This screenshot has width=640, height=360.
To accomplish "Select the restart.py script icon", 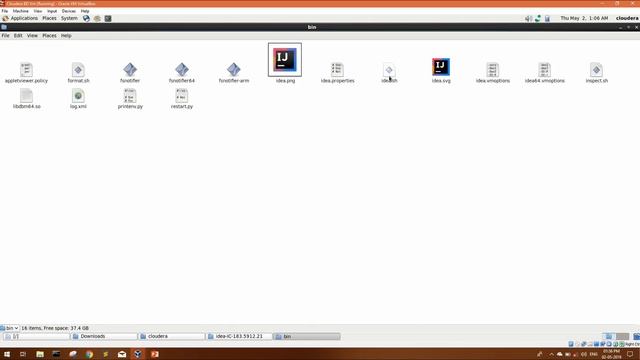I will coord(182,96).
